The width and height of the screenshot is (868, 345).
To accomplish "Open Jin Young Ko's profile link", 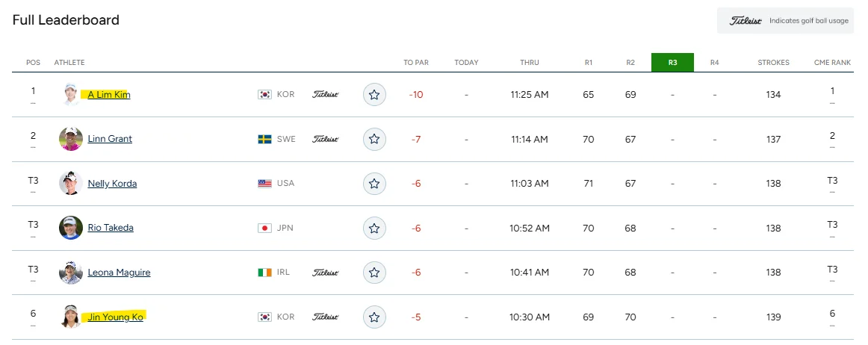I will click(x=116, y=317).
